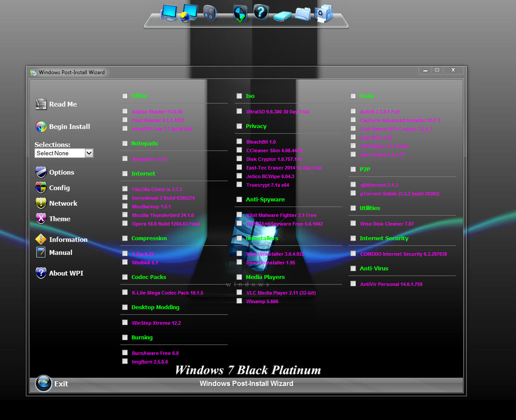
Task: Open the Network menu entry
Action: (63, 203)
